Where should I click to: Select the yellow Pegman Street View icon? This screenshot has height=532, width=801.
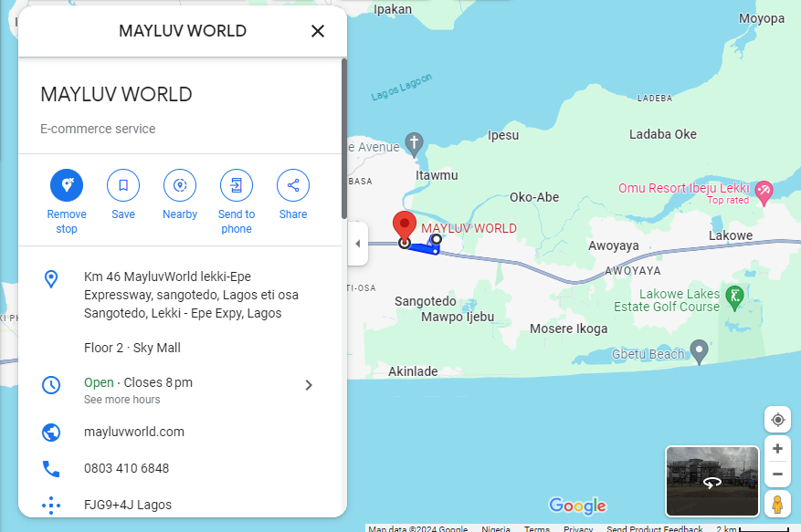click(x=777, y=504)
